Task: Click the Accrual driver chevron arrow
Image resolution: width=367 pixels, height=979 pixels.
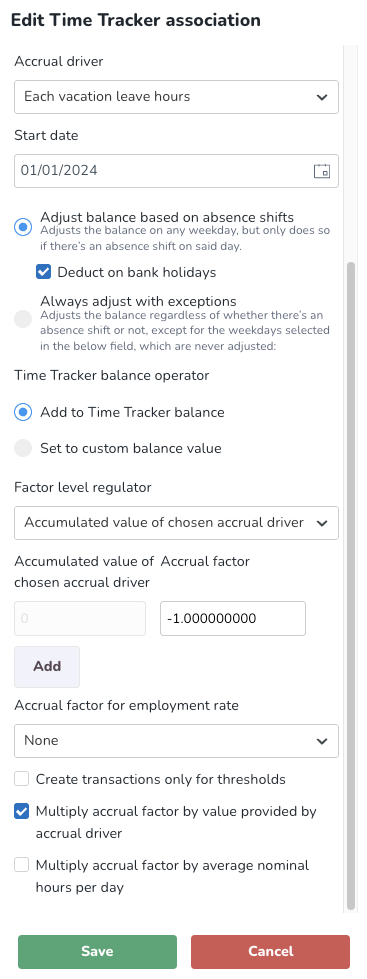Action: click(322, 97)
